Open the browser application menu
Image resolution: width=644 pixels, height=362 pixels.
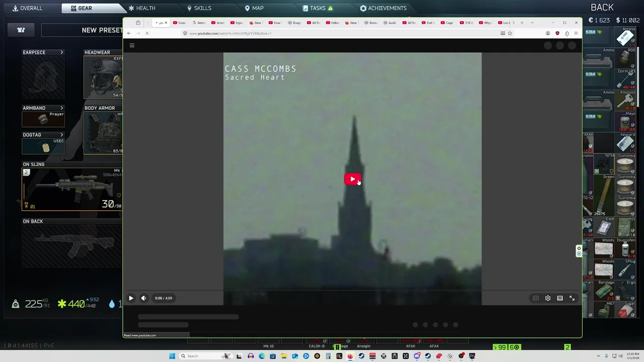coord(576,33)
